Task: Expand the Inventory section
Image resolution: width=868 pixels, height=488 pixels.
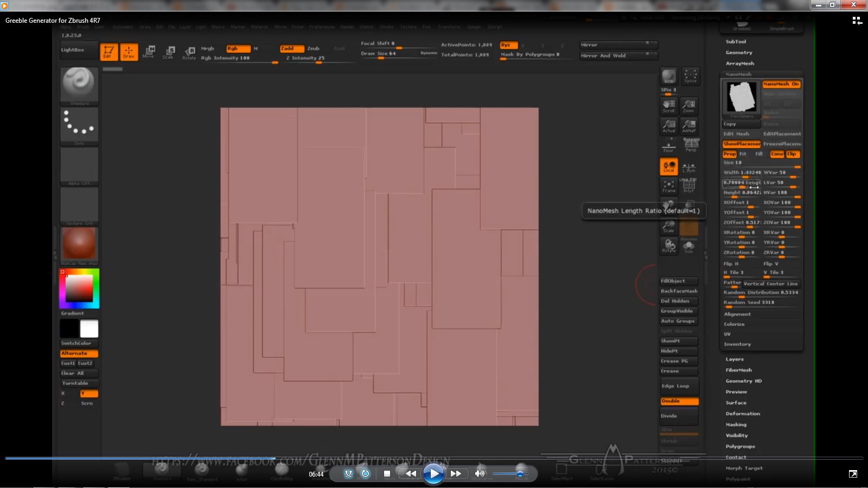Action: (737, 344)
